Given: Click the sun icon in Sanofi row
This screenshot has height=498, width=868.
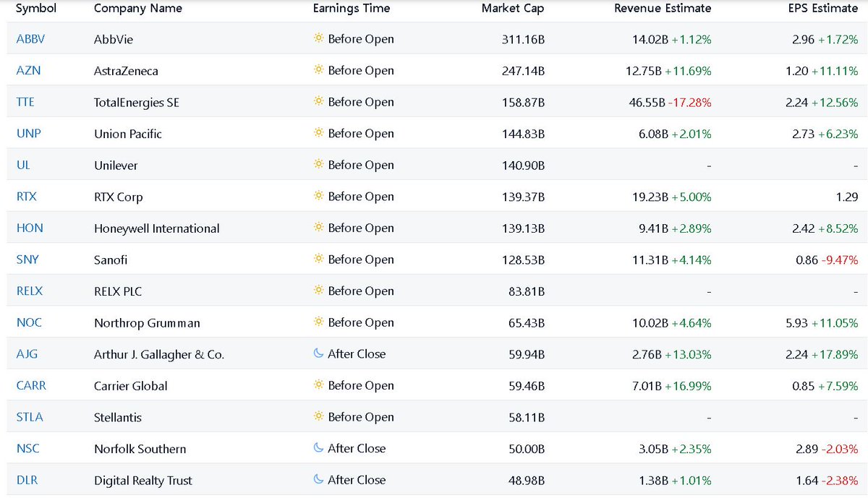Looking at the screenshot, I should (x=318, y=259).
